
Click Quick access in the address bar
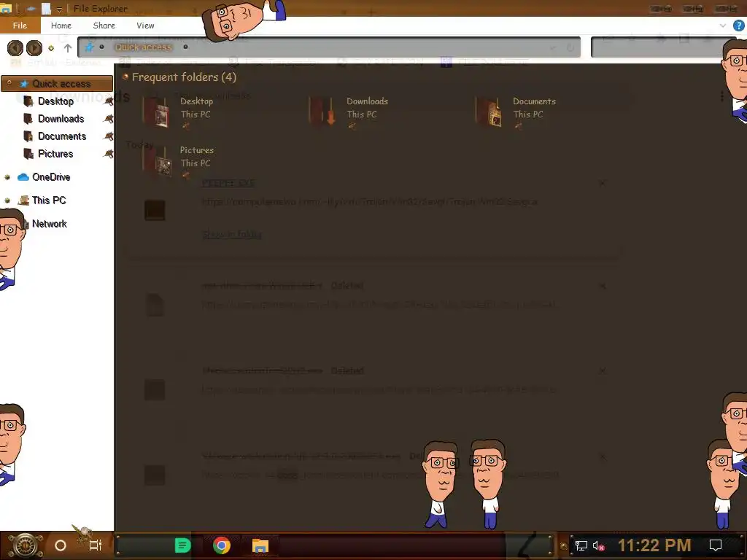144,47
